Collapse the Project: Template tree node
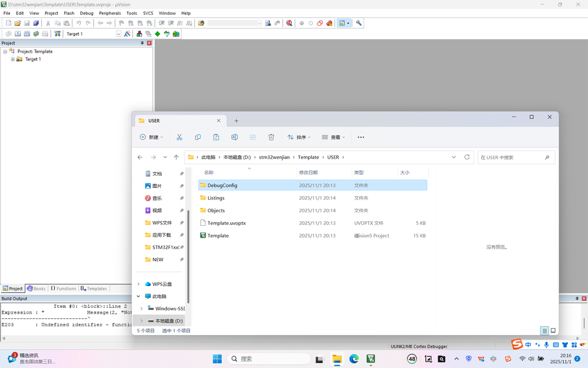Screen dimensions: 588x368 tap(5, 51)
